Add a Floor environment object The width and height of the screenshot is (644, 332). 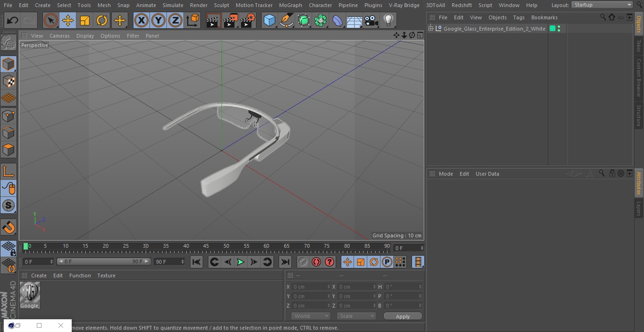(355, 21)
